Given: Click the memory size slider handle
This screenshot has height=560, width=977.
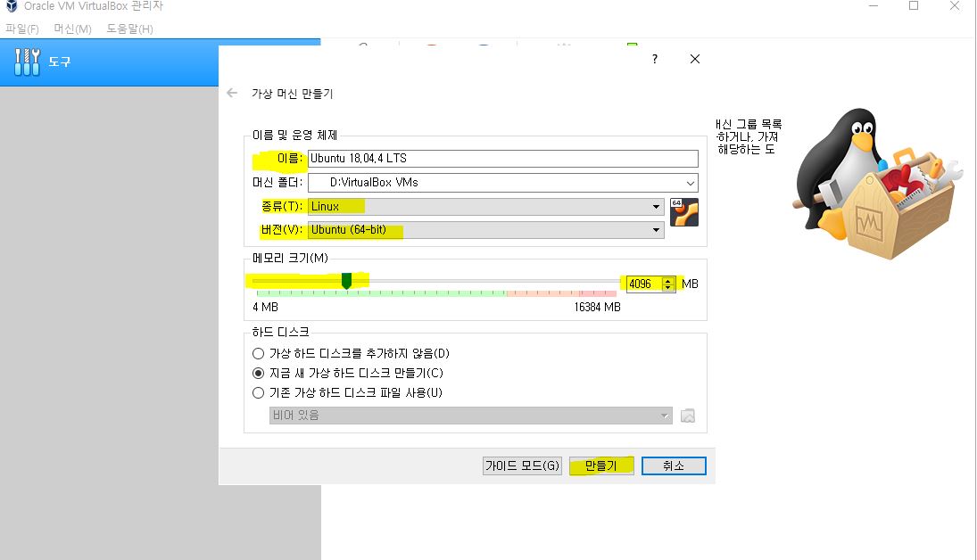Looking at the screenshot, I should [x=346, y=282].
